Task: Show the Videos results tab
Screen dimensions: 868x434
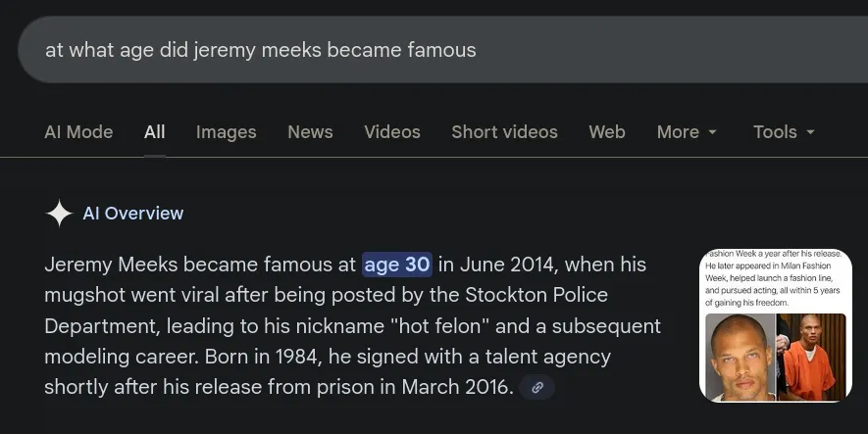Action: coord(392,132)
